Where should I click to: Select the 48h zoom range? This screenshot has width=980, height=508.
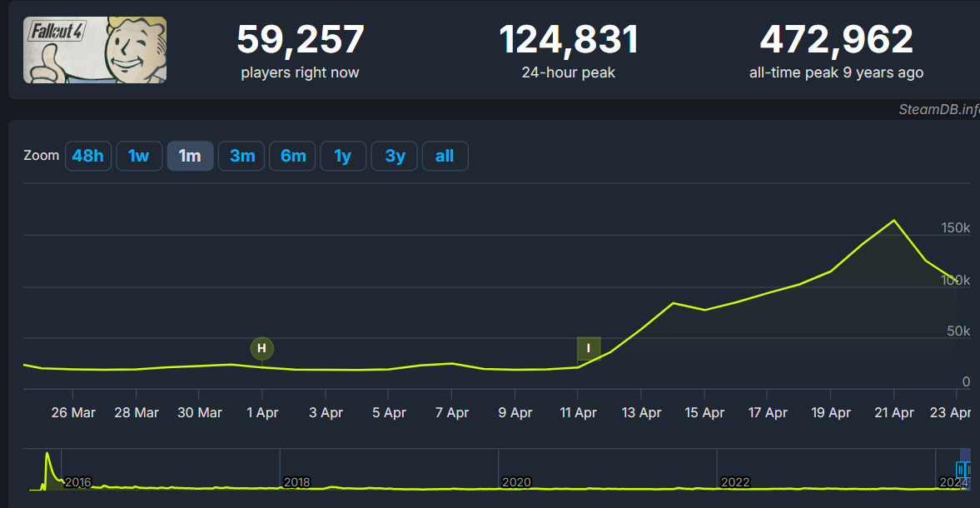88,156
